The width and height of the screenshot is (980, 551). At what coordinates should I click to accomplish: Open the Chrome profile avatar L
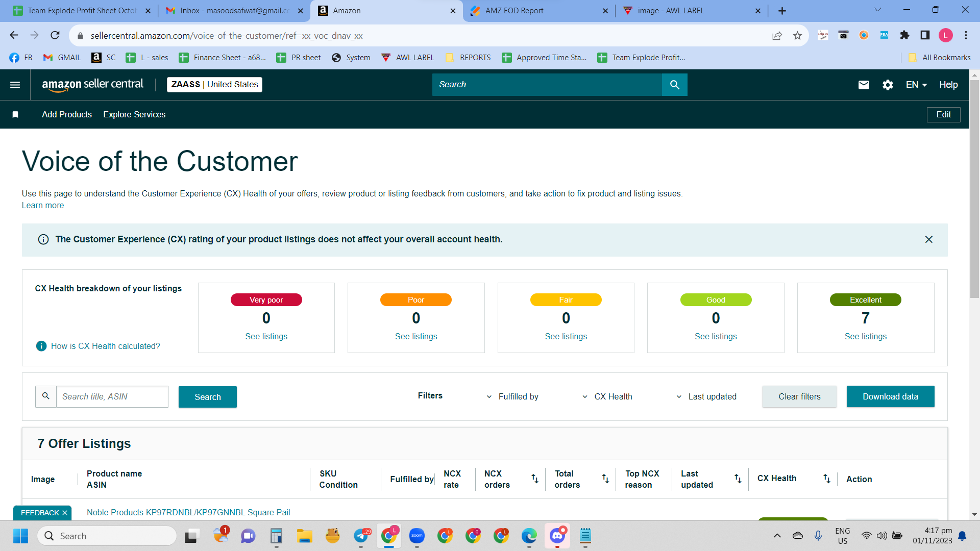point(945,35)
